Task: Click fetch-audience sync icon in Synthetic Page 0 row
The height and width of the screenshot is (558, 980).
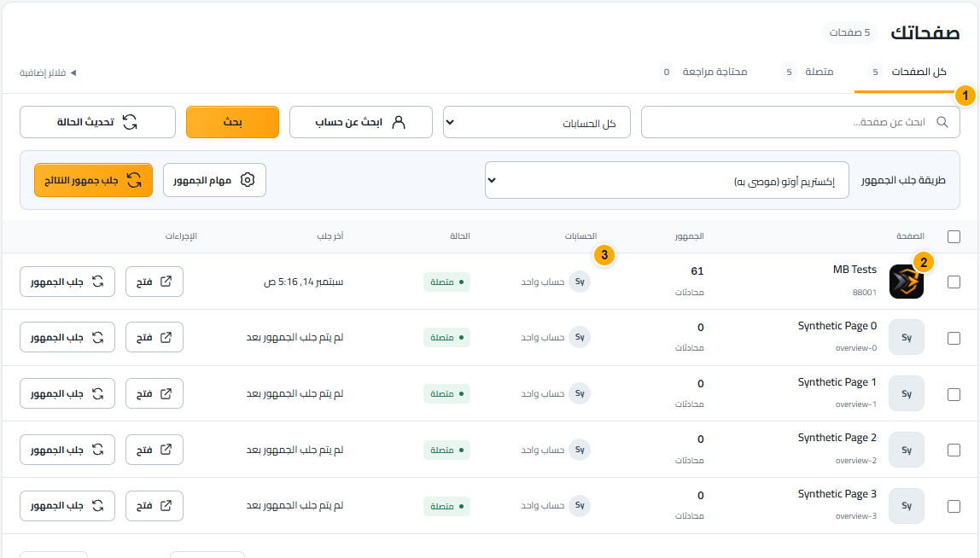Action: pyautogui.click(x=98, y=337)
